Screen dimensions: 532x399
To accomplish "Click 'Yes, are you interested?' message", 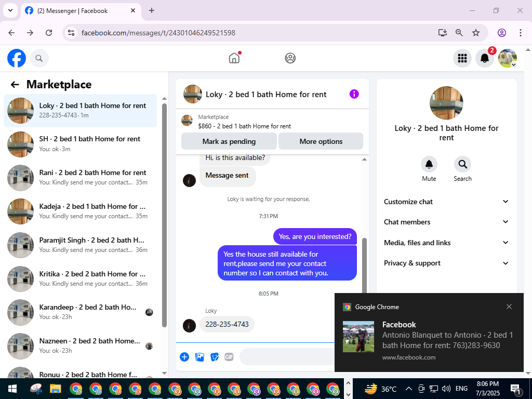I will pos(315,236).
